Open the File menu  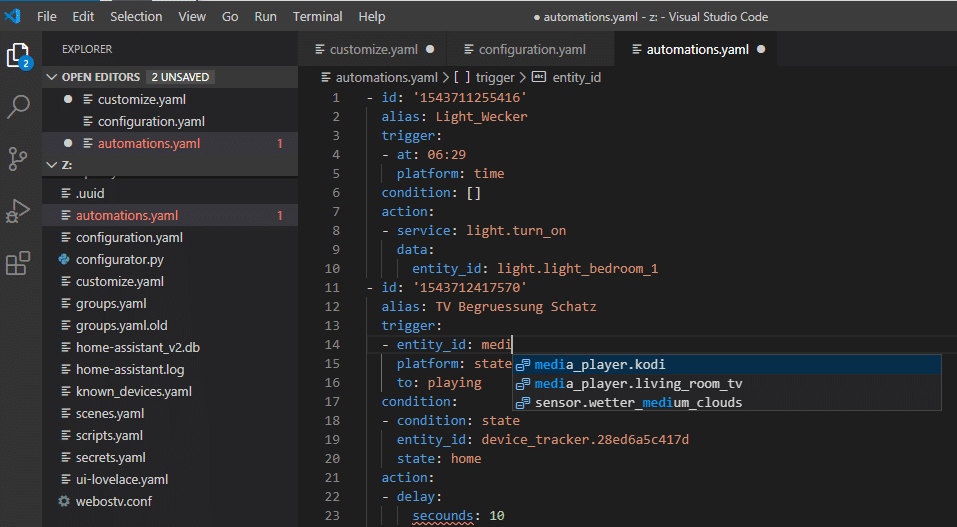coord(47,16)
